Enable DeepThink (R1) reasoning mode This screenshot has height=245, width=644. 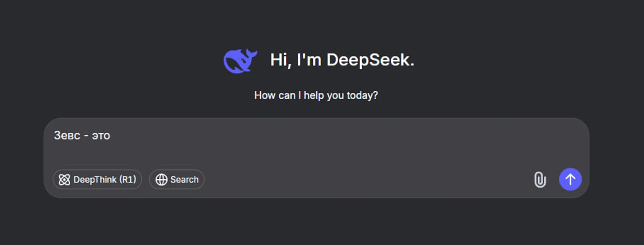tap(97, 179)
